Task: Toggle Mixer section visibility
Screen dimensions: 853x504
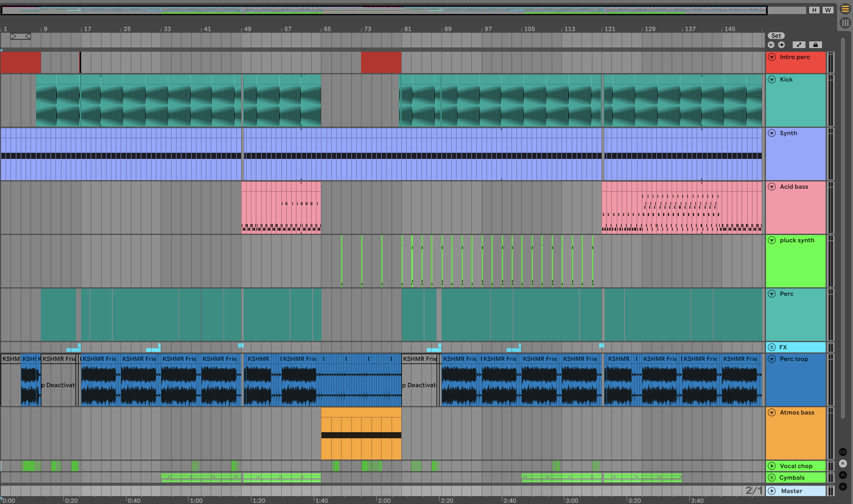Action: 843,475
